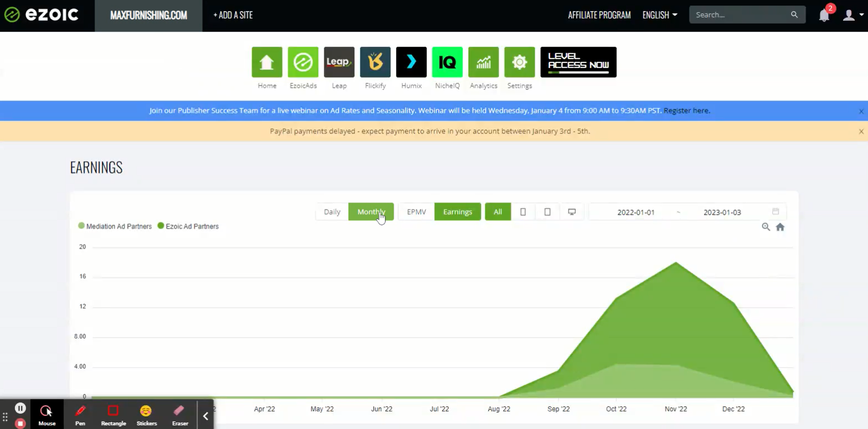The height and width of the screenshot is (429, 868).
Task: Click the Nov '22 axis label
Action: 676,409
